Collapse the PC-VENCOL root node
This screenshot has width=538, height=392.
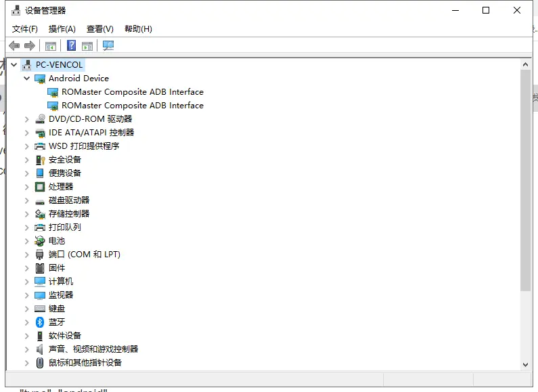[x=14, y=65]
